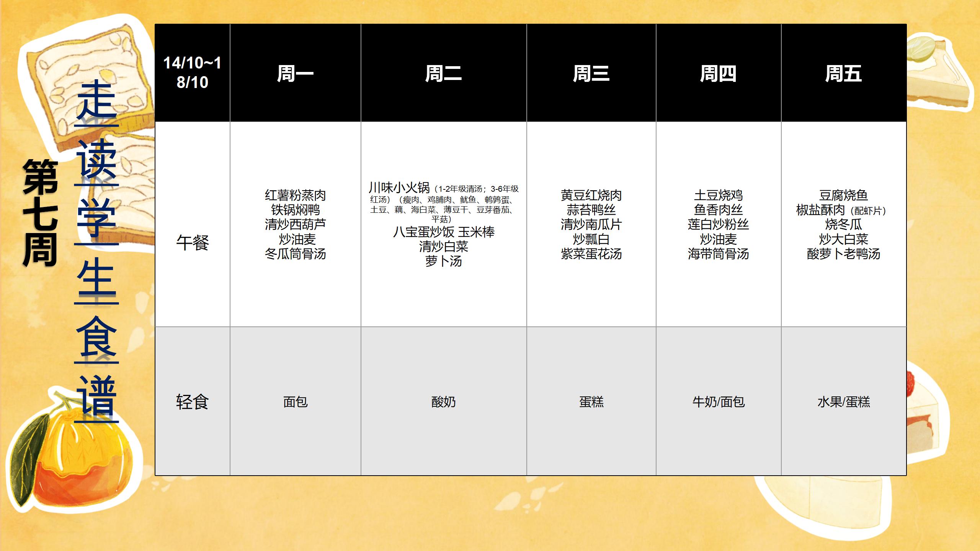980x551 pixels.
Task: Click 鱼香肉丝 in Thursday lunch
Action: (718, 210)
